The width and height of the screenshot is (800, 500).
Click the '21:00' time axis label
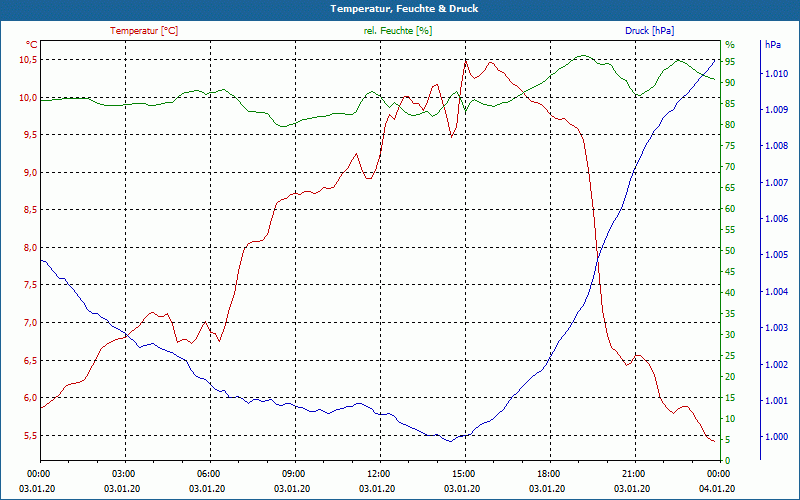point(632,474)
